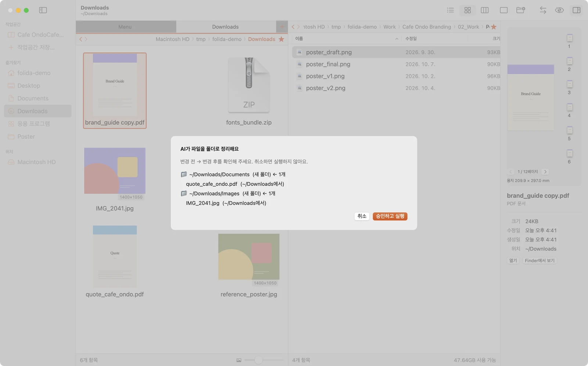Click the 취소 button in the dialog
588x366 pixels.
[362, 216]
